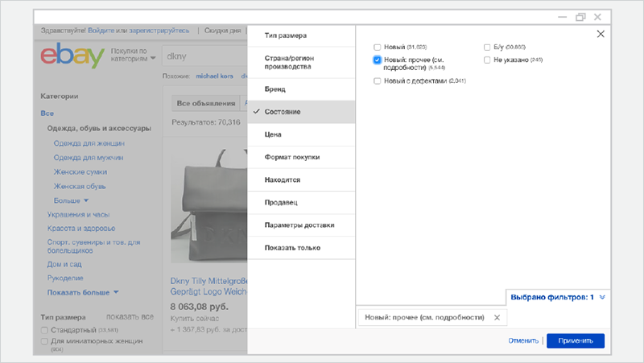Open the DKNY backpack product thumbnail
The height and width of the screenshot is (363, 644).
pos(209,205)
